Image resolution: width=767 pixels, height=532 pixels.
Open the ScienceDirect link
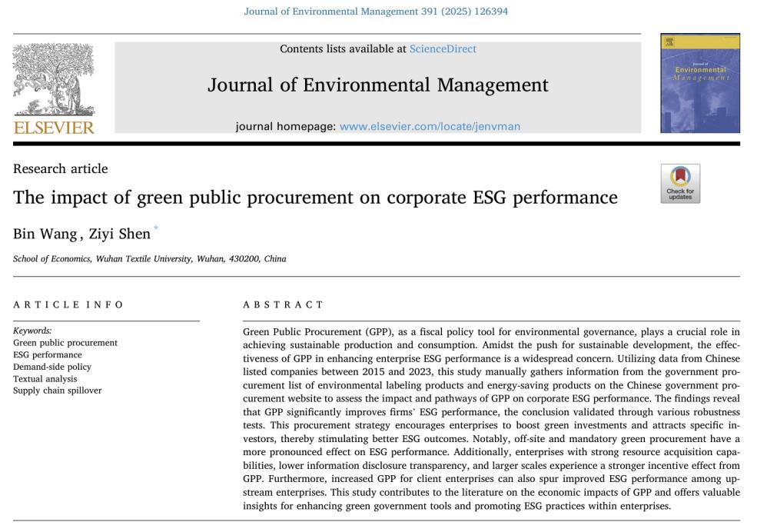coord(443,48)
